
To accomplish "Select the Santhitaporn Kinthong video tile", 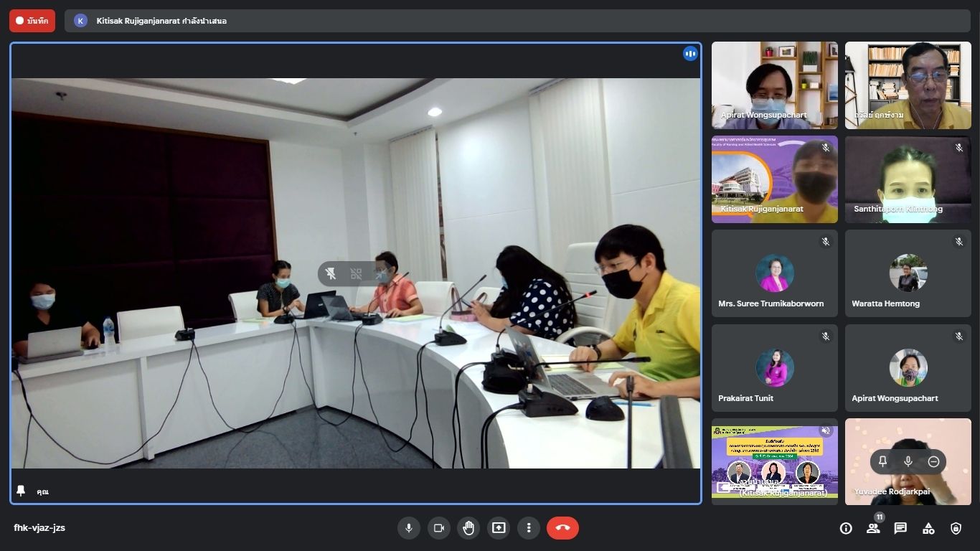I will [x=908, y=179].
